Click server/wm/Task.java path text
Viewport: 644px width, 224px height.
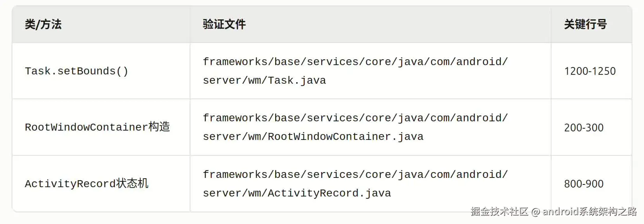(x=264, y=81)
